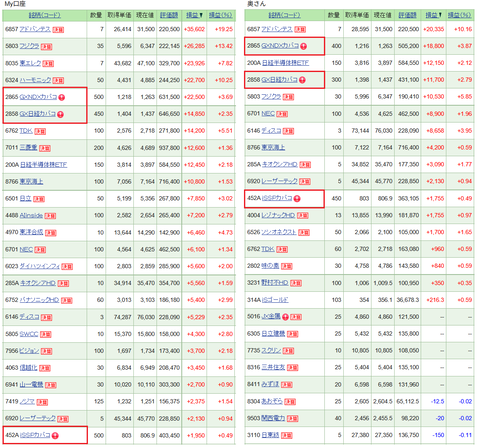This screenshot has height=448, width=480.
Task: Click 36,678.3 valuation in 奥さん table
Action: [408, 300]
